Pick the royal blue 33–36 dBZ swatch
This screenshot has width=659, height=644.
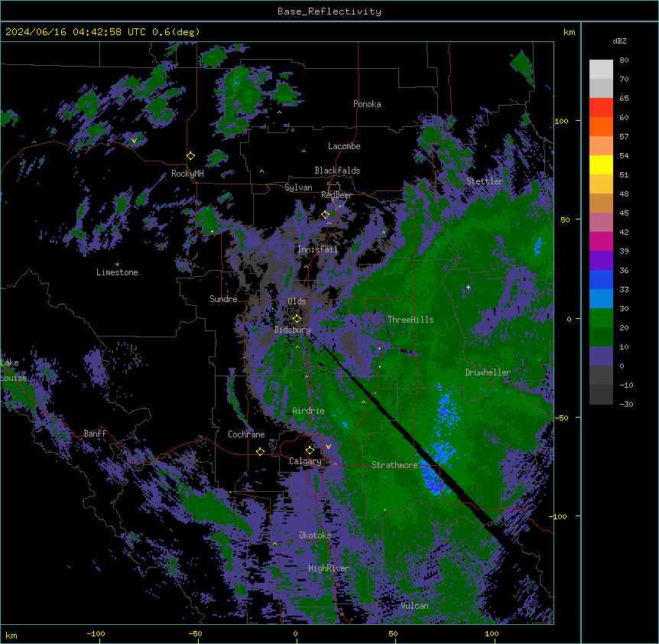(601, 279)
